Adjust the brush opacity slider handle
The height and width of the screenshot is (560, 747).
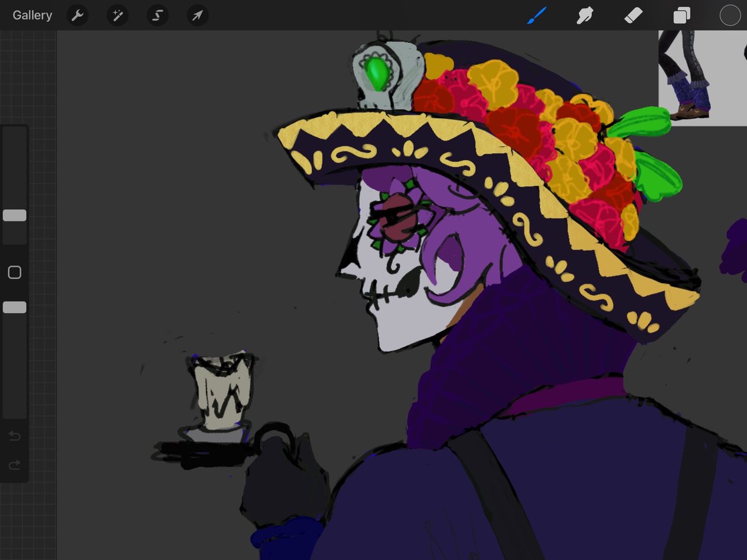click(x=14, y=307)
